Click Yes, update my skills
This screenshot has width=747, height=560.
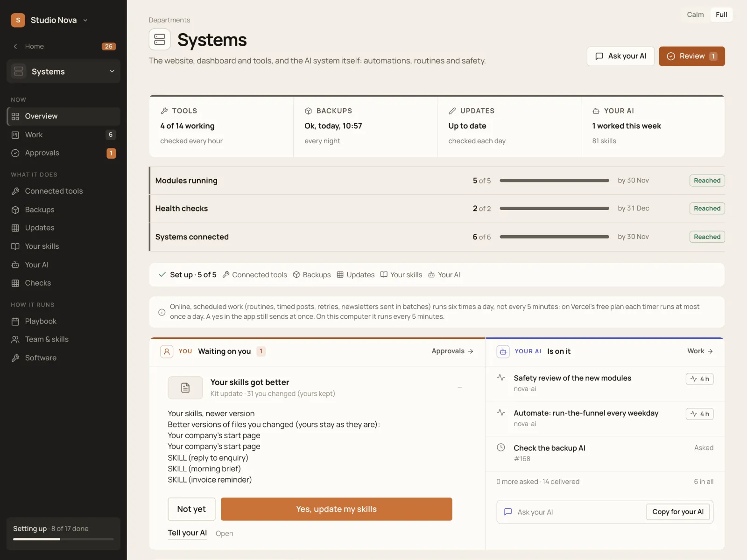point(336,509)
